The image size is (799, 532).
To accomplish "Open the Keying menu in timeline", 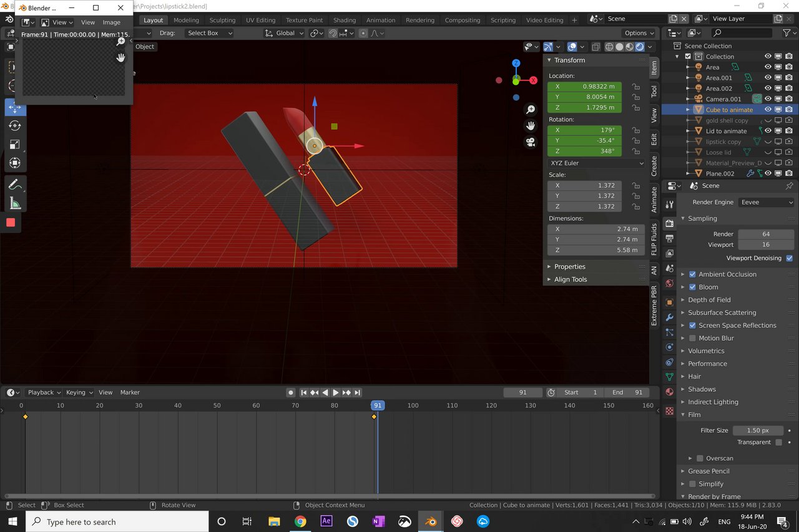I will (x=79, y=392).
